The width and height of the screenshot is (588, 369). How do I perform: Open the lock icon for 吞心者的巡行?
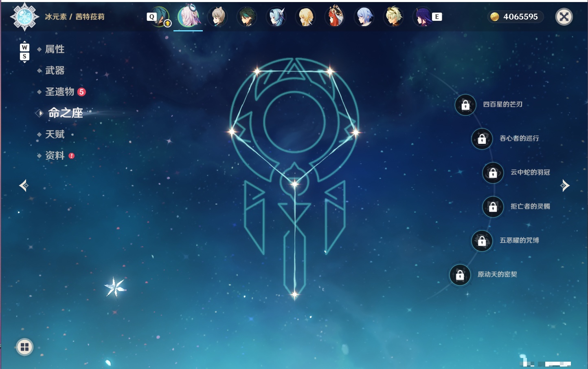tap(482, 139)
